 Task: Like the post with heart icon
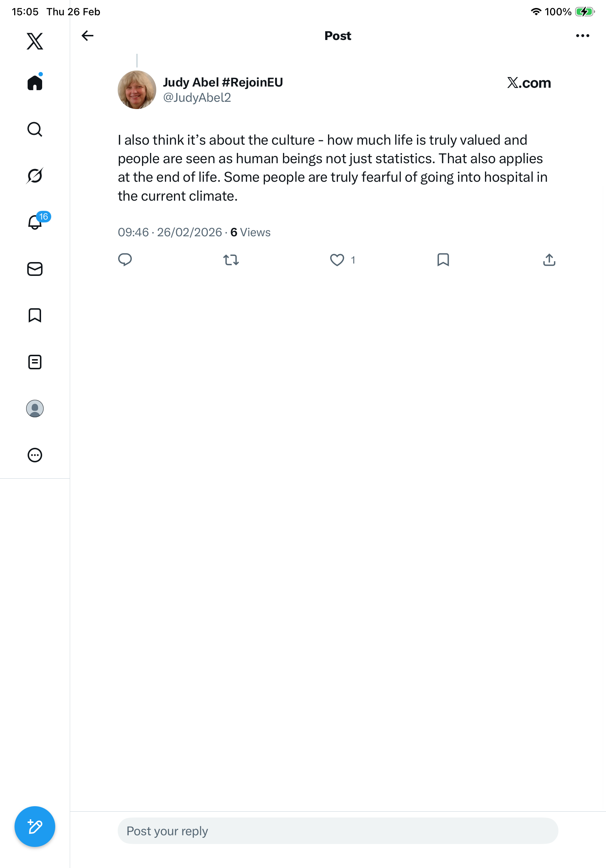[x=337, y=260]
